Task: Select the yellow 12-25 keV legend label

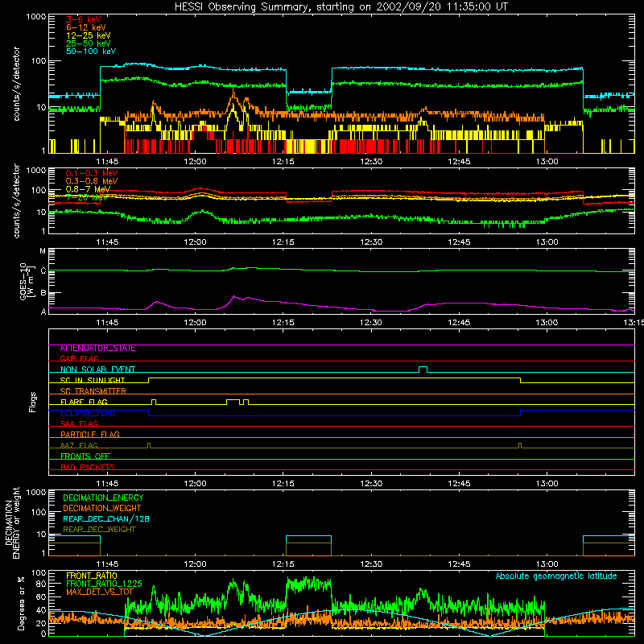Action: pyautogui.click(x=89, y=35)
